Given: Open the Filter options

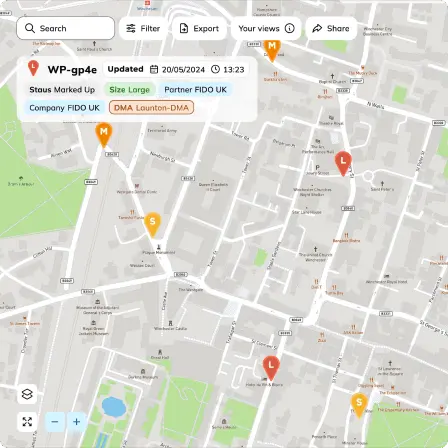Looking at the screenshot, I should 143,28.
